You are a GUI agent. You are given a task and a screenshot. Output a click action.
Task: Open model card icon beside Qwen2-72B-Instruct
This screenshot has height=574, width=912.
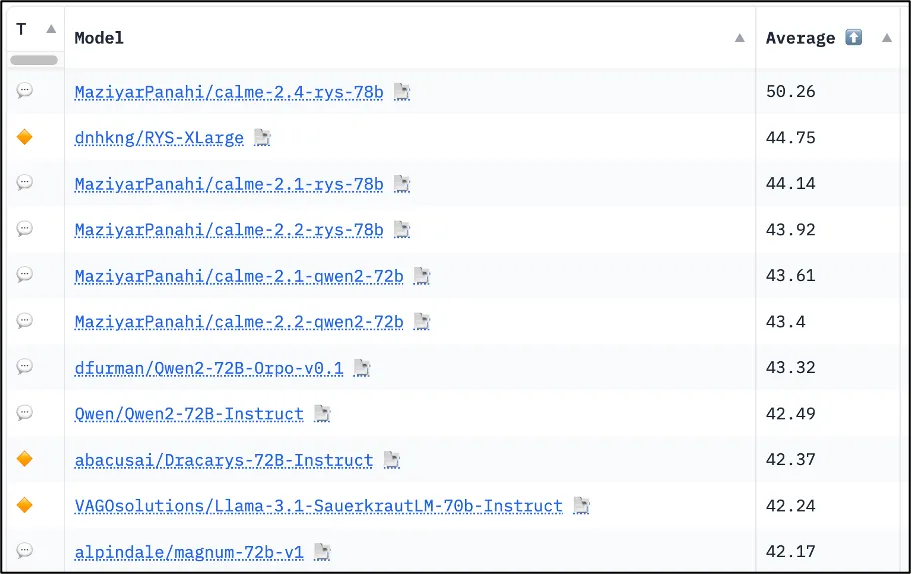[322, 413]
